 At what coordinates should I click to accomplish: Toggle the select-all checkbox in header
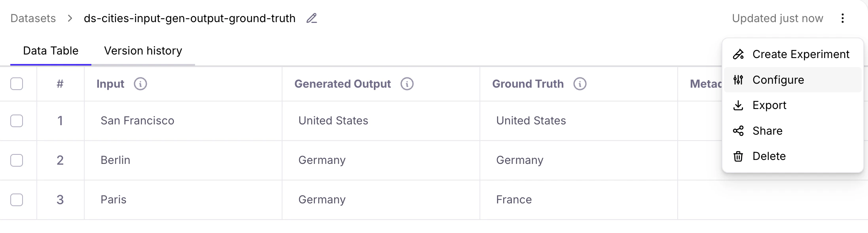(17, 84)
